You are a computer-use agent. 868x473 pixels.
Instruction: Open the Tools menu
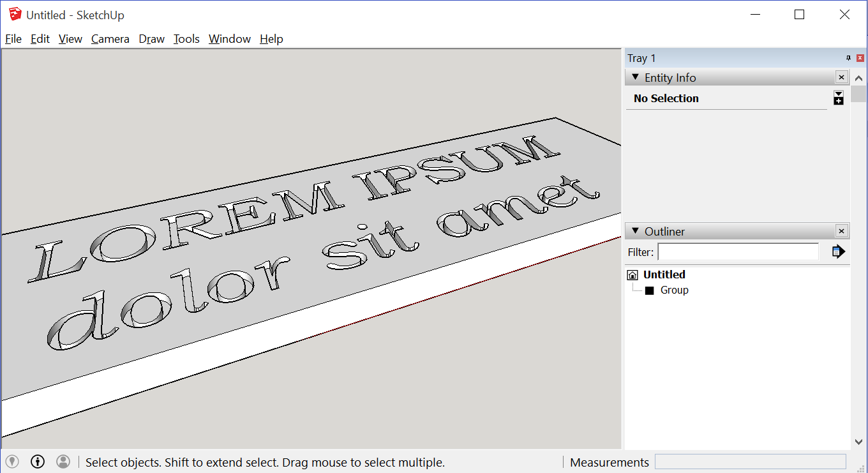click(x=186, y=39)
